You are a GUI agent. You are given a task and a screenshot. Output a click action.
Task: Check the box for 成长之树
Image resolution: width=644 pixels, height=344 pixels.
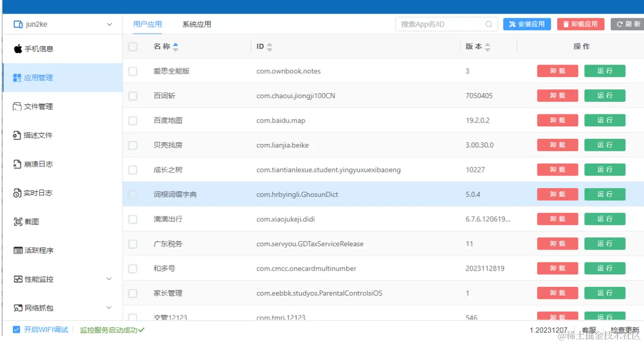coord(133,170)
